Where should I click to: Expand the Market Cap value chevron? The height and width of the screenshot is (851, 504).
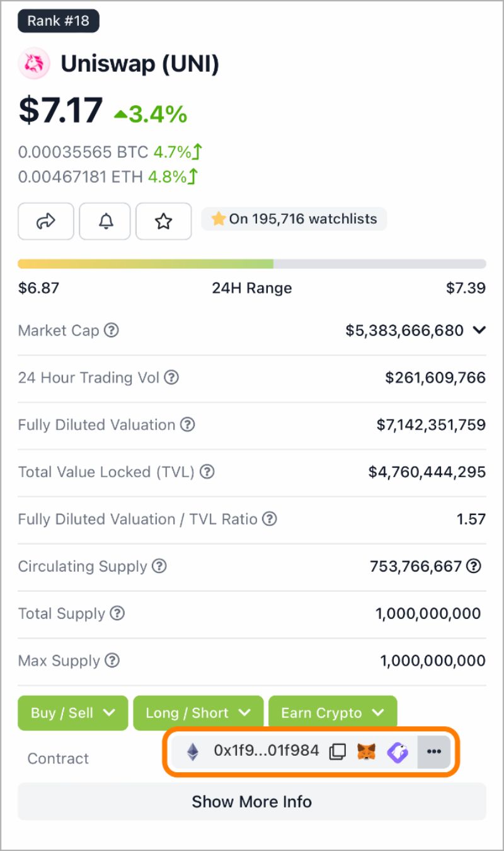(479, 330)
